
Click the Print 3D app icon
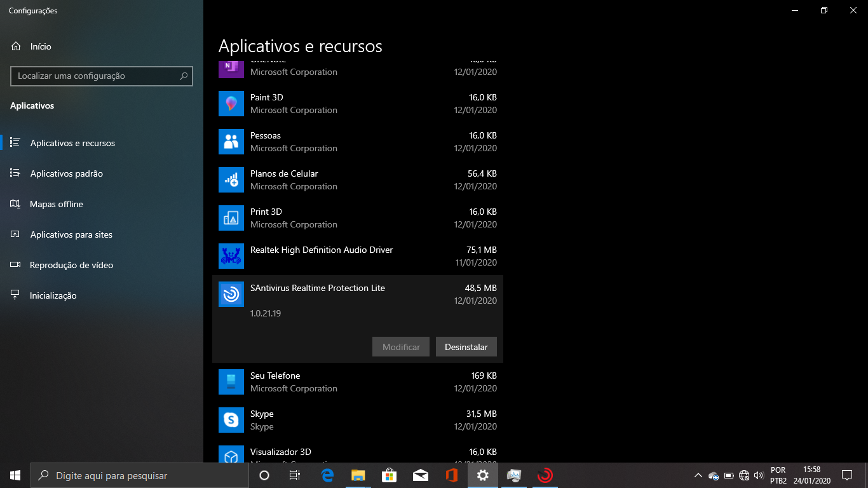coord(231,218)
